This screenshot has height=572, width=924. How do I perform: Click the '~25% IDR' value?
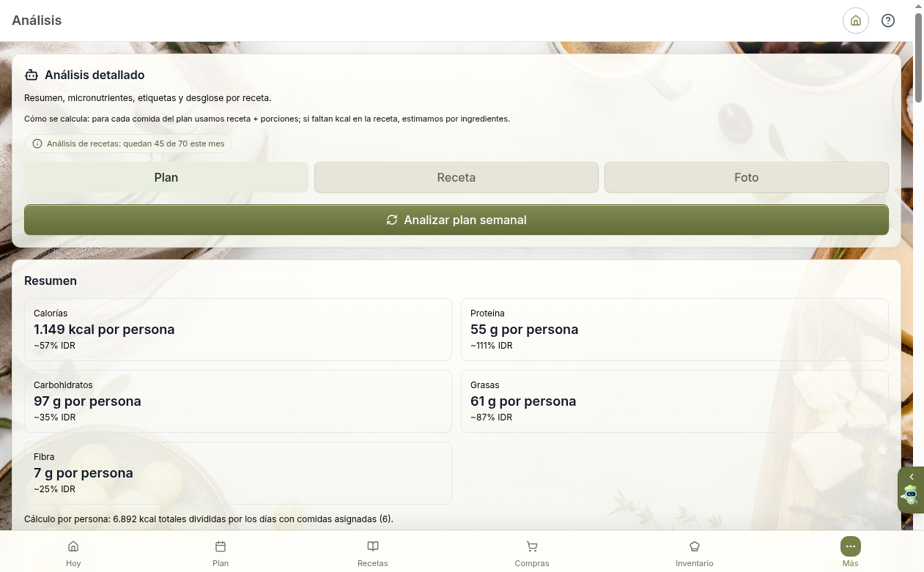point(54,489)
